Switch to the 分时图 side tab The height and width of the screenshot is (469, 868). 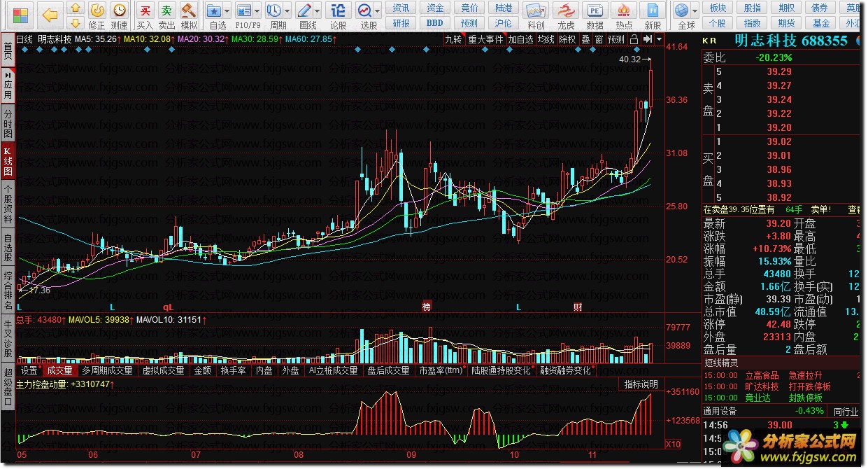click(8, 123)
